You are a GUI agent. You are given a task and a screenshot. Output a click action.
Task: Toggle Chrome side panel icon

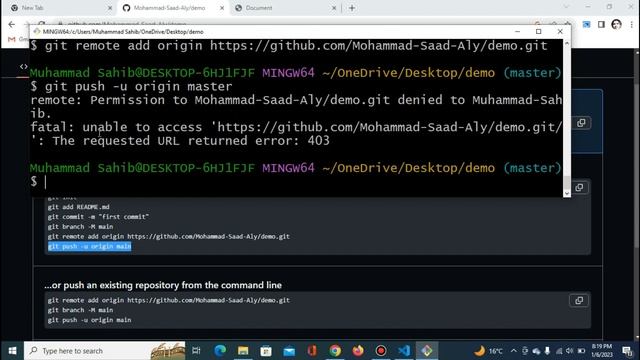point(601,24)
